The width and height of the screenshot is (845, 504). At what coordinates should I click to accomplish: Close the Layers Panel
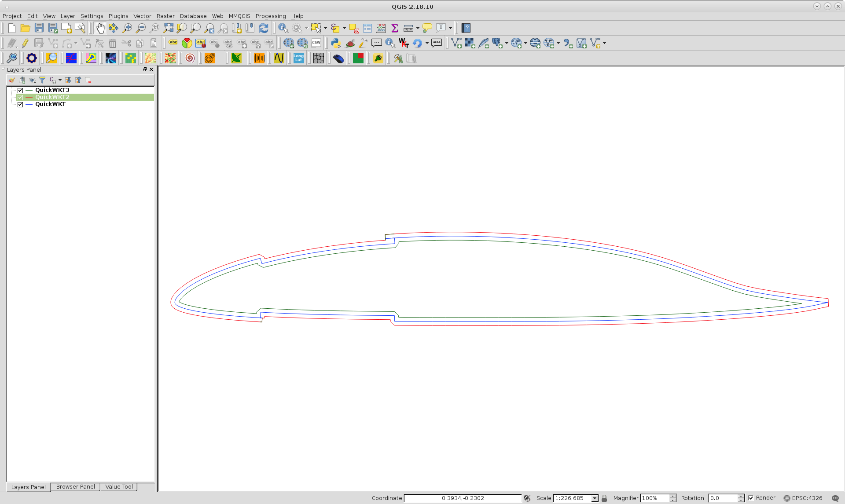coord(151,69)
